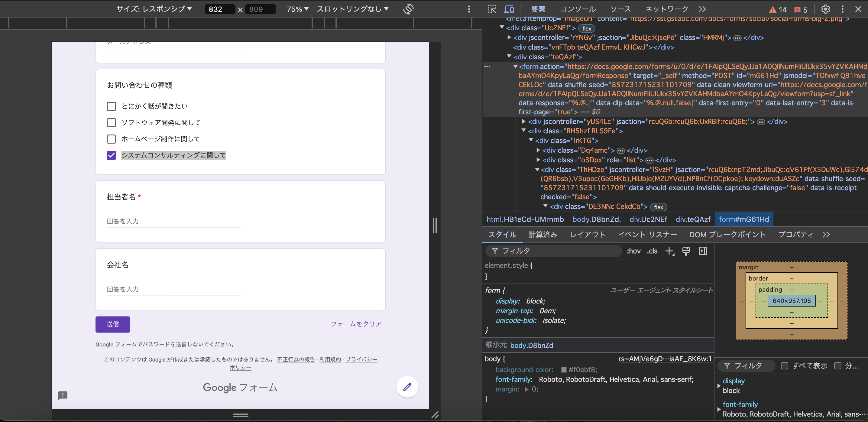
Task: Click フォームをクリア link
Action: point(356,324)
